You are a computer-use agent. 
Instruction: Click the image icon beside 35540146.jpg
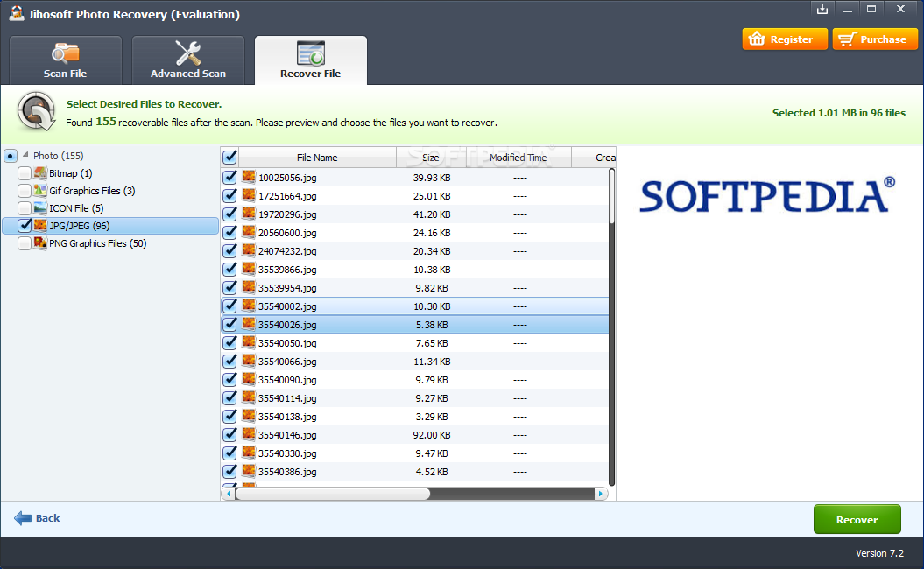[x=249, y=434]
